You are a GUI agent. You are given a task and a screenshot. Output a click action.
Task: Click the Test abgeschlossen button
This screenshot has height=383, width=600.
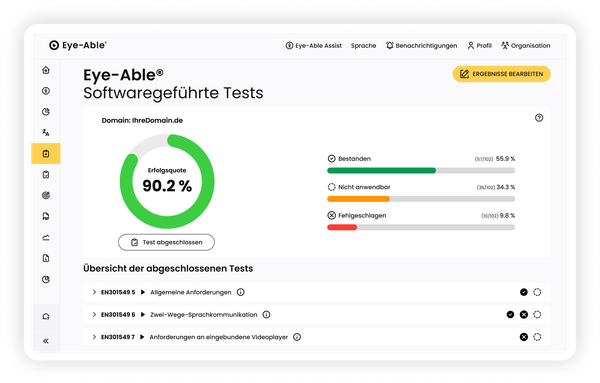[x=166, y=242]
